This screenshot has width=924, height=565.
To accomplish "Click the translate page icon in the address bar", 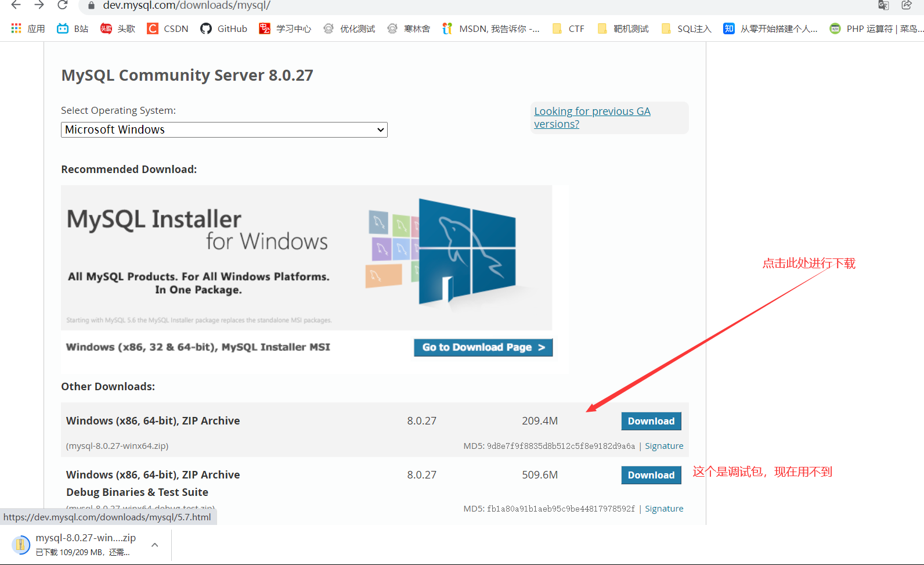I will click(x=883, y=5).
